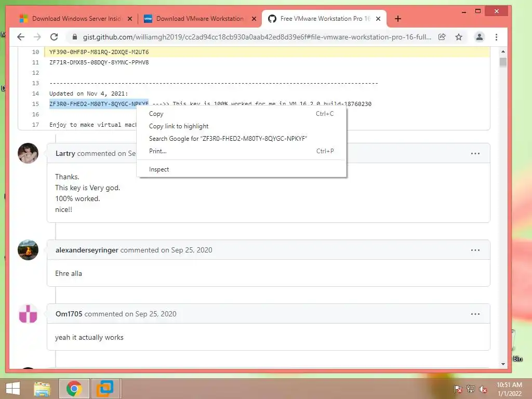Click line number 10 in the gist
Viewport: 532px width, 399px height.
point(35,52)
